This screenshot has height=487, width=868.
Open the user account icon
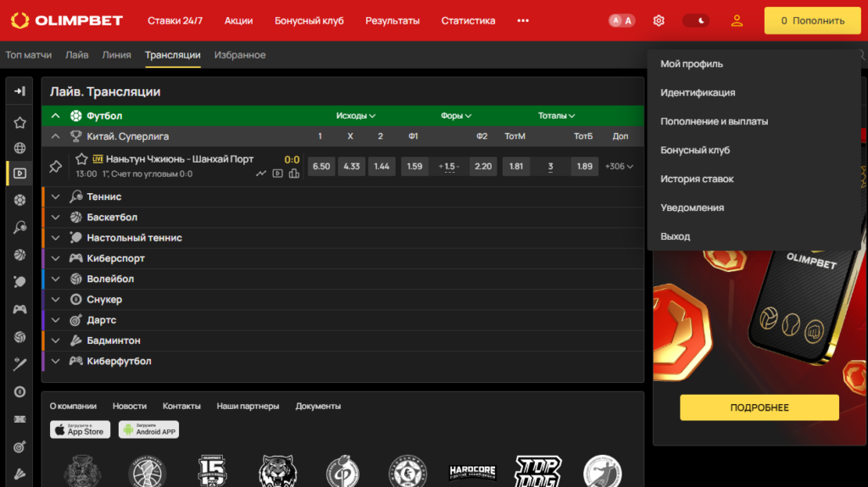pyautogui.click(x=737, y=20)
